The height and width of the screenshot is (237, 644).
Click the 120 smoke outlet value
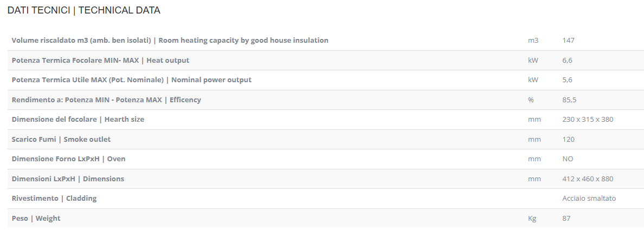[568, 139]
